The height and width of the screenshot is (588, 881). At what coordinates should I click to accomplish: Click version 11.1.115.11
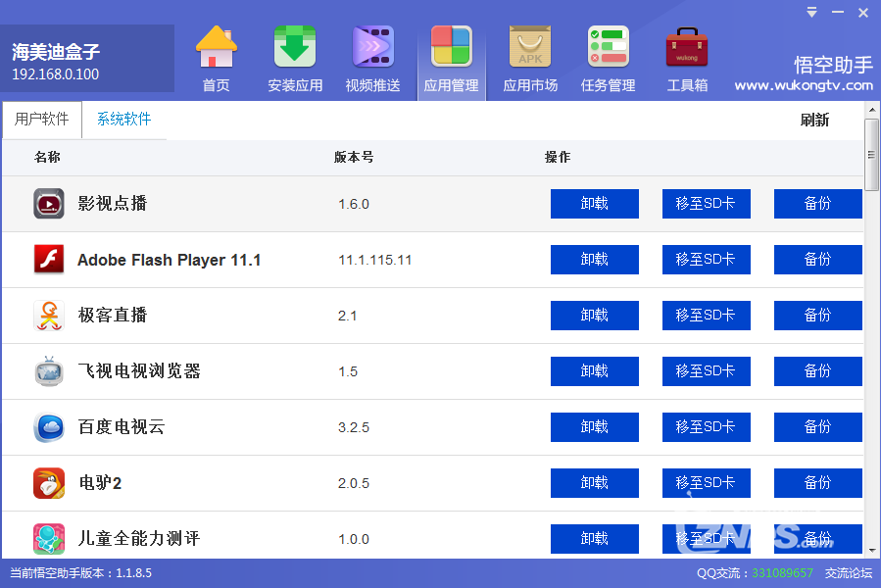pyautogui.click(x=374, y=261)
